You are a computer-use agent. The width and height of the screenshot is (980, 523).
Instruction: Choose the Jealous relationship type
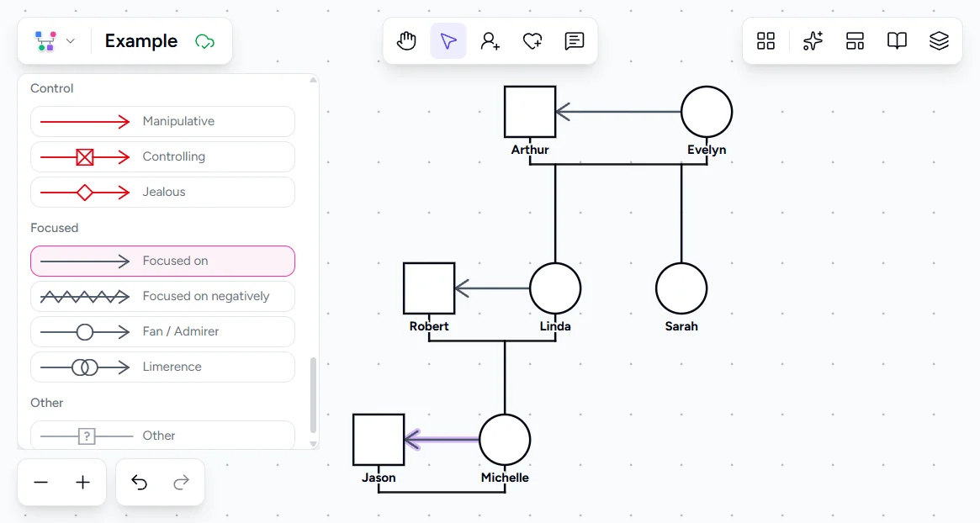(x=162, y=192)
